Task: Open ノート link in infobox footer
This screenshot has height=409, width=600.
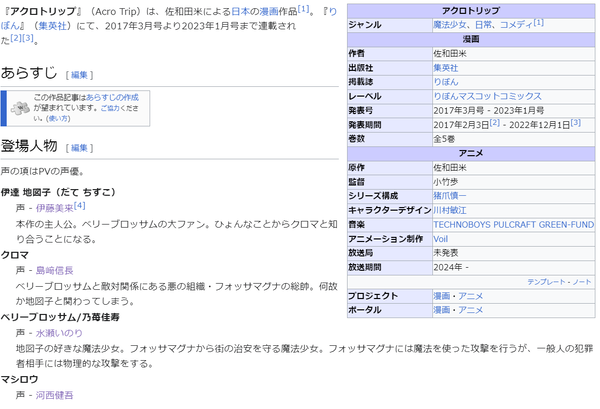Action: [582, 282]
